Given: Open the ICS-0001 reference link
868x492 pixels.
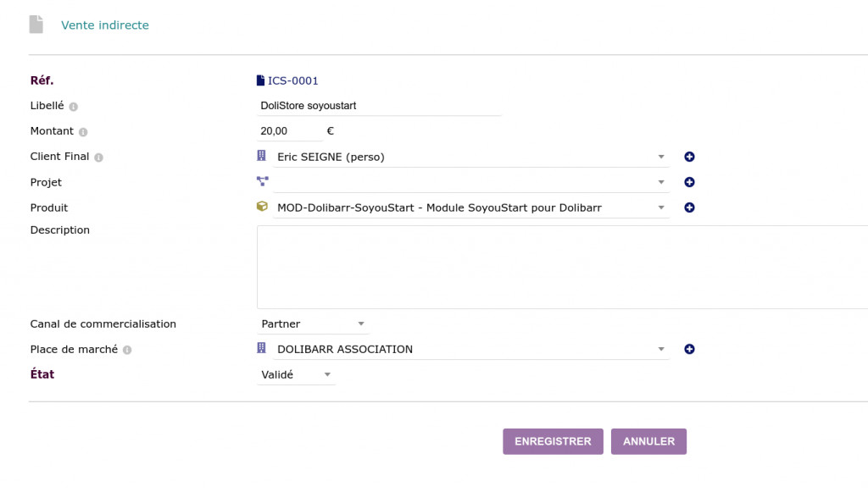Looking at the screenshot, I should click(292, 81).
